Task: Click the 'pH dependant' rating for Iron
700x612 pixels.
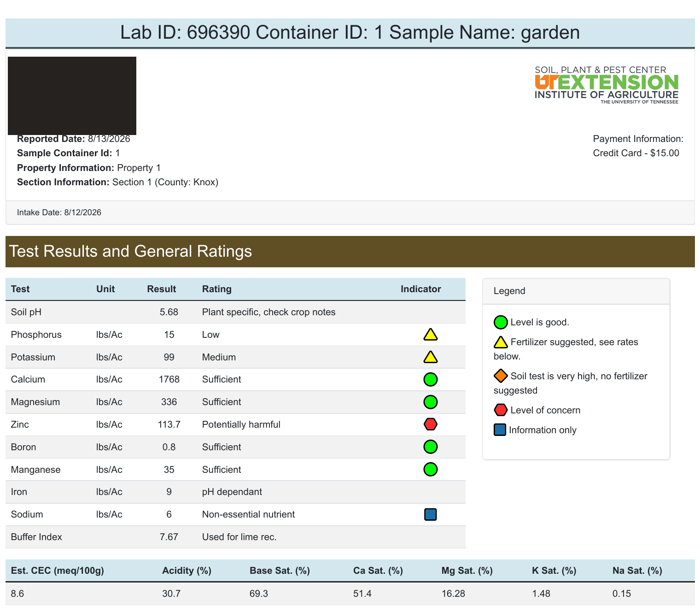Action: click(232, 492)
